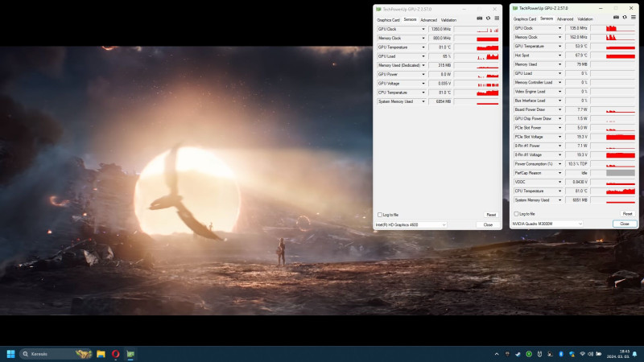Click the 10.3 % TDP value

click(x=576, y=164)
